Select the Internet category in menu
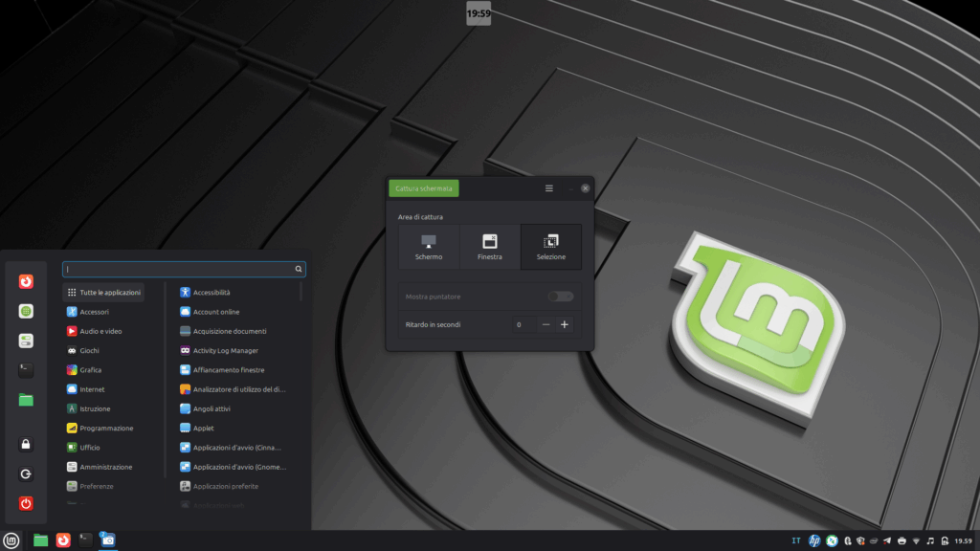 [x=92, y=389]
